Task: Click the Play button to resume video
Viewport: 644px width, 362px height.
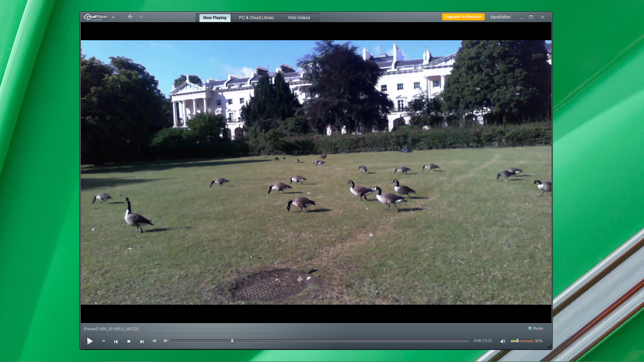Action: click(x=90, y=341)
